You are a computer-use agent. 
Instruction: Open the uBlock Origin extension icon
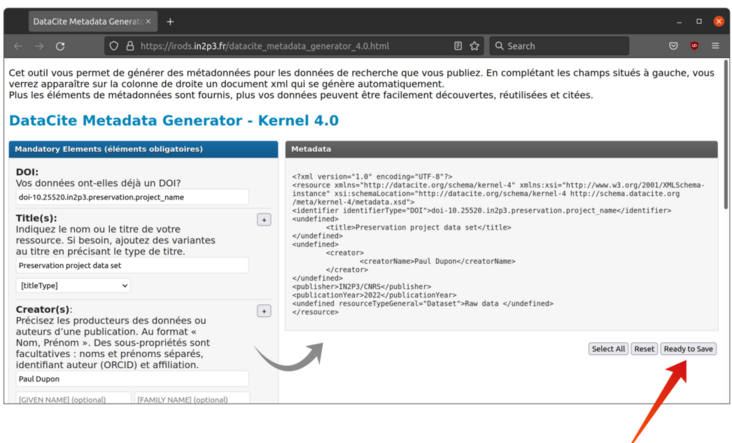coord(694,46)
